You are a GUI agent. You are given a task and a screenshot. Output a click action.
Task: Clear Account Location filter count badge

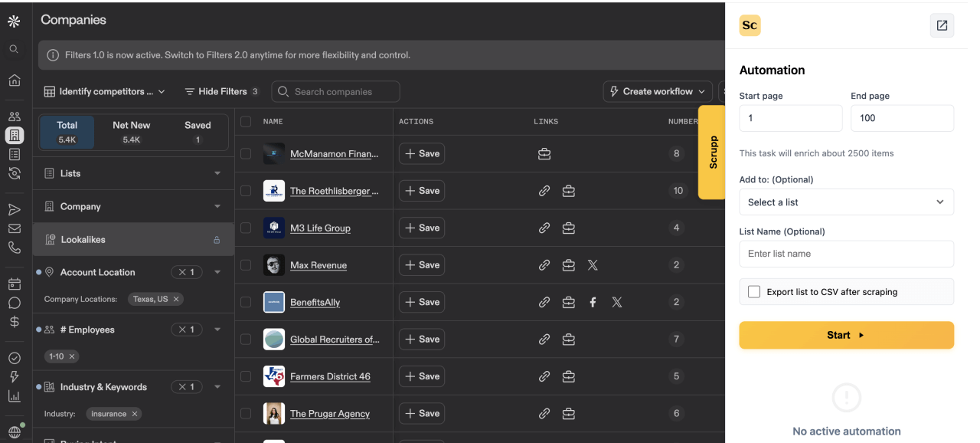coord(187,272)
